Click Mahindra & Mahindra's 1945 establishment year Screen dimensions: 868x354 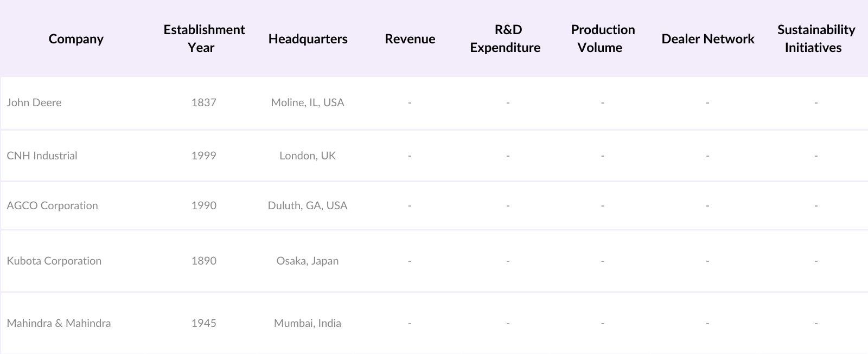point(204,323)
